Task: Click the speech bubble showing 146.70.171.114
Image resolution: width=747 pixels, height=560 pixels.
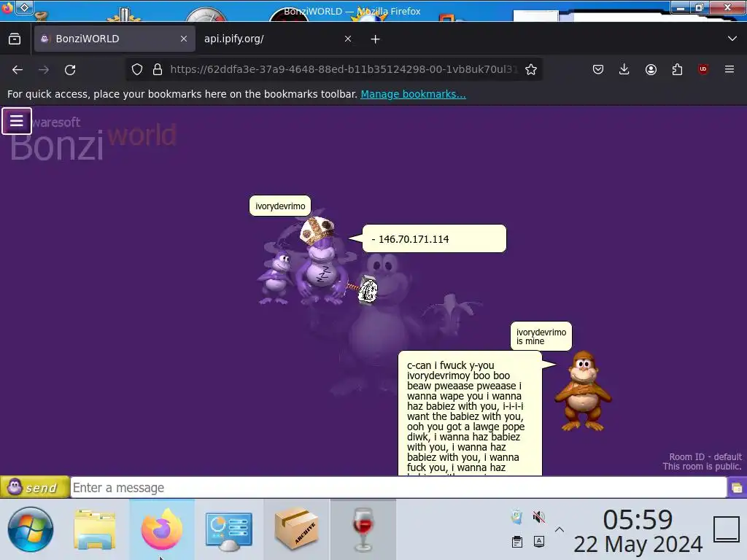Action: pos(434,238)
